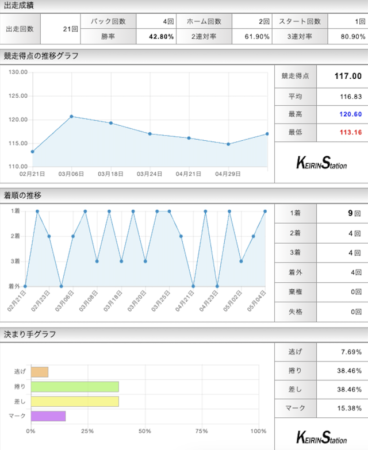Select the lowest score point at 02月21日
Viewport: 368px width, 450px height.
[32, 152]
